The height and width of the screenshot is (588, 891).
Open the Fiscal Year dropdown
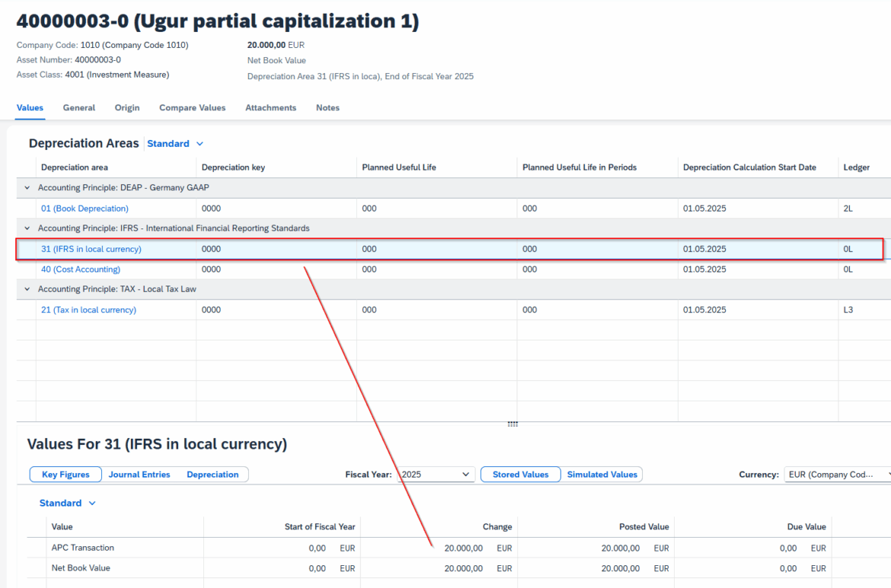[x=466, y=474]
